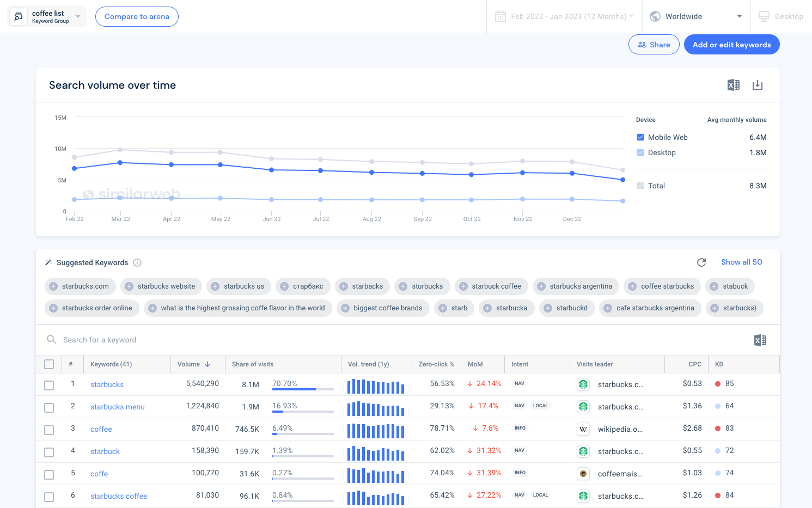Export the keywords table to Excel

point(760,340)
